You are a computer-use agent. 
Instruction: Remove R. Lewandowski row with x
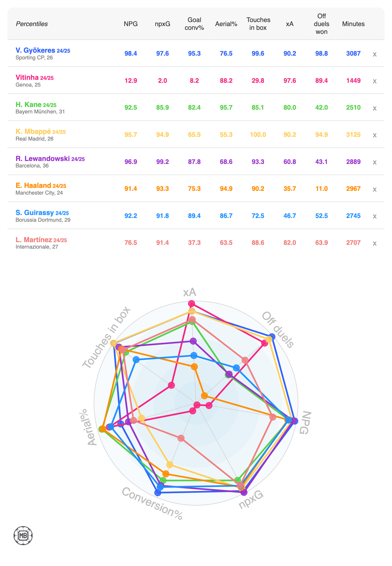375,162
